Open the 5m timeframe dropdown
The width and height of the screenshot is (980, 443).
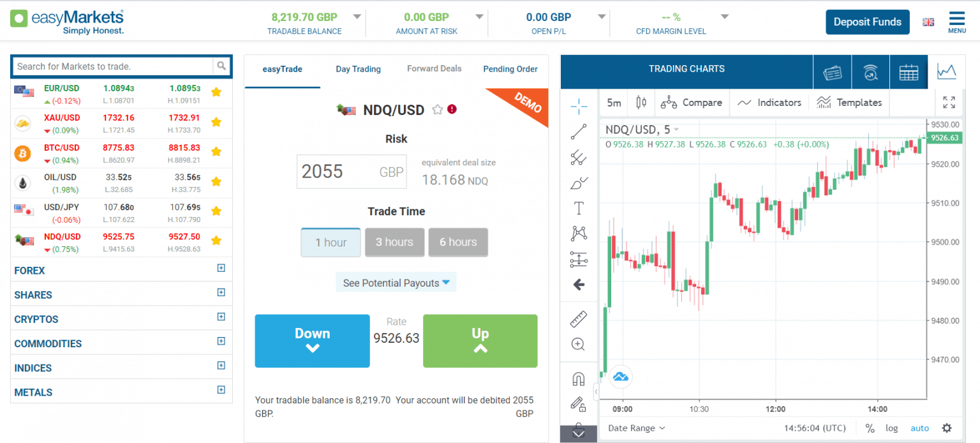(x=613, y=102)
